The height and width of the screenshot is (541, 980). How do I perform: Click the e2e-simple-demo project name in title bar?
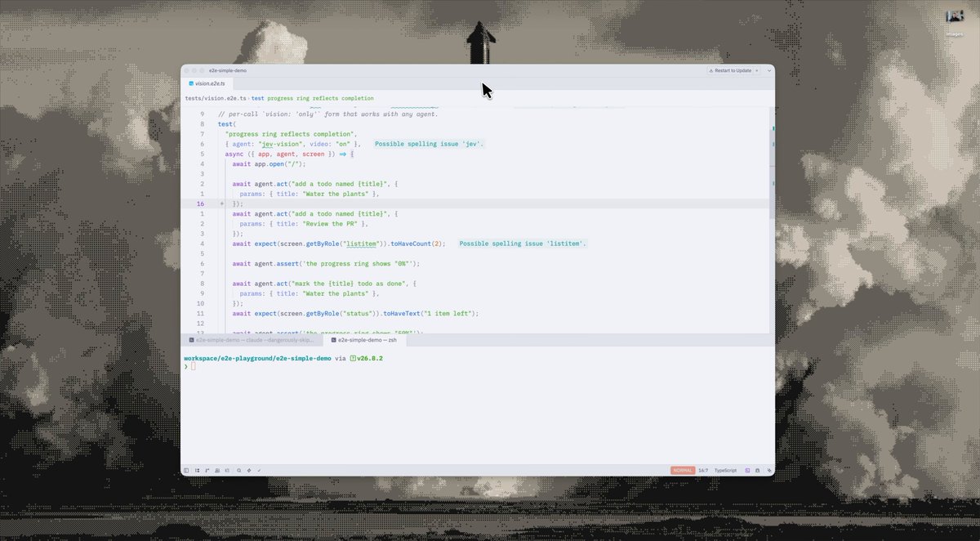coord(229,70)
